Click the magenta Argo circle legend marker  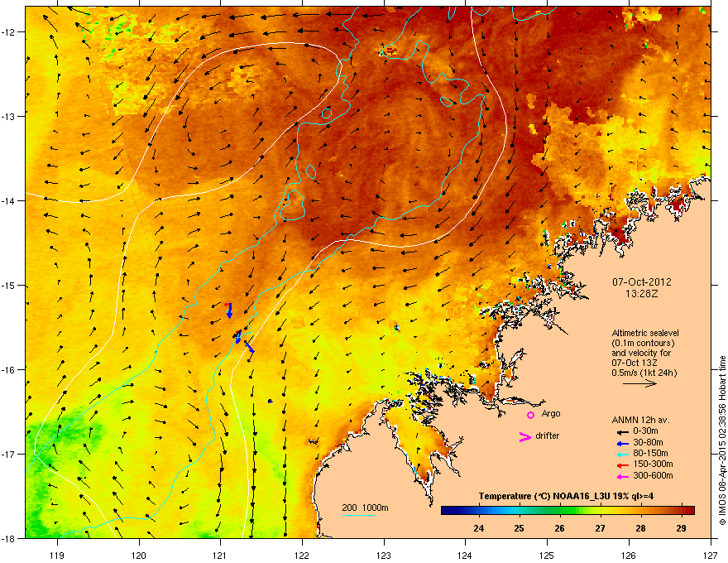pos(530,415)
